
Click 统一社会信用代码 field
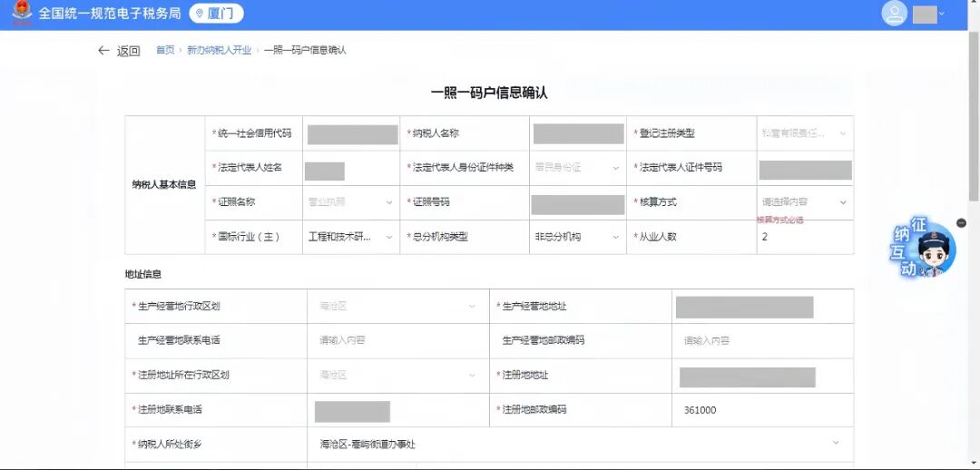(352, 134)
